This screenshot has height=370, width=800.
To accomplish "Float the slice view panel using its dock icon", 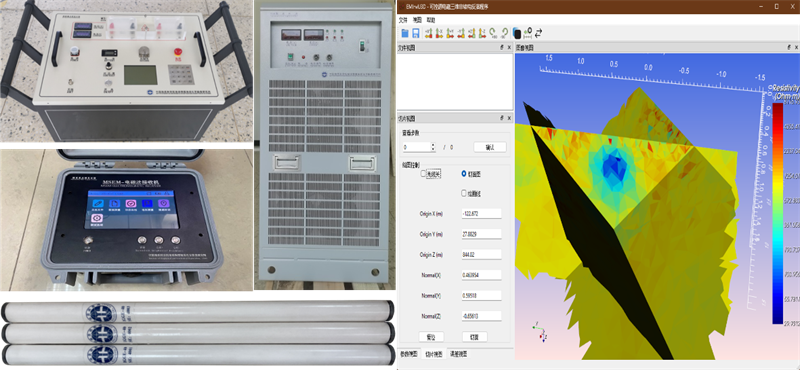I will pyautogui.click(x=502, y=118).
